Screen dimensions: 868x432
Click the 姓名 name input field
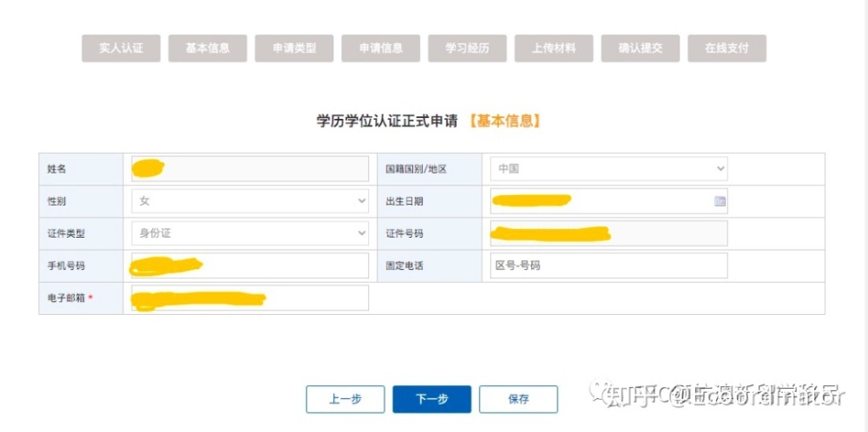point(250,168)
